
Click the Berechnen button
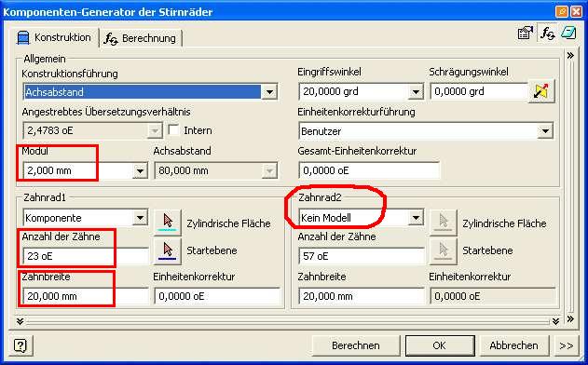click(355, 345)
